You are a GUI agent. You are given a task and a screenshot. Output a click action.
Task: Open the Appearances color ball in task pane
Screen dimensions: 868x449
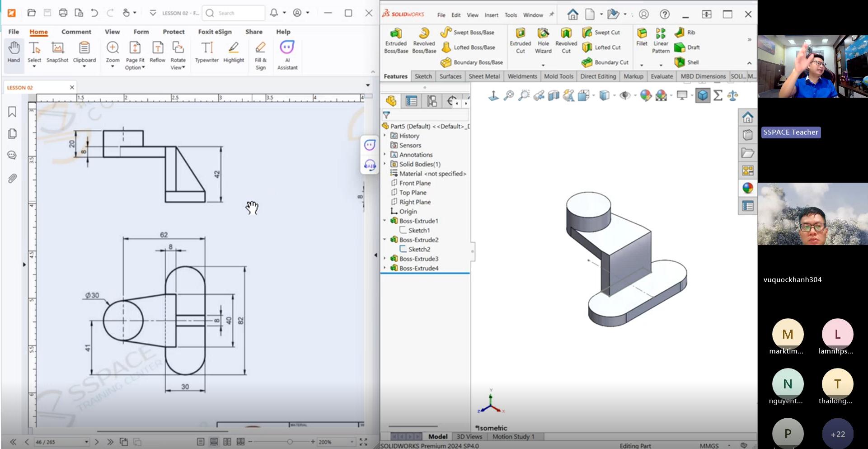pos(748,188)
